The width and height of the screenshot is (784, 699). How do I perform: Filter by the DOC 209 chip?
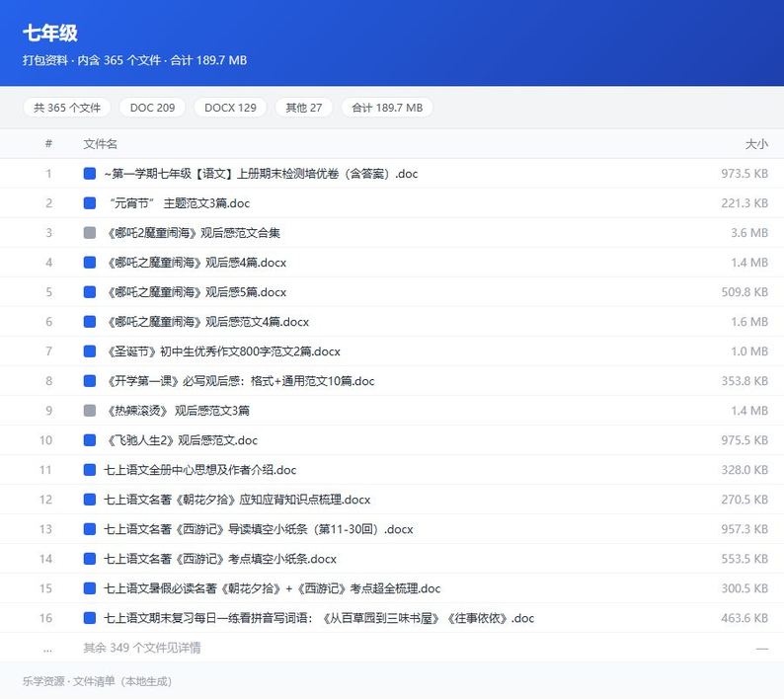(x=152, y=108)
